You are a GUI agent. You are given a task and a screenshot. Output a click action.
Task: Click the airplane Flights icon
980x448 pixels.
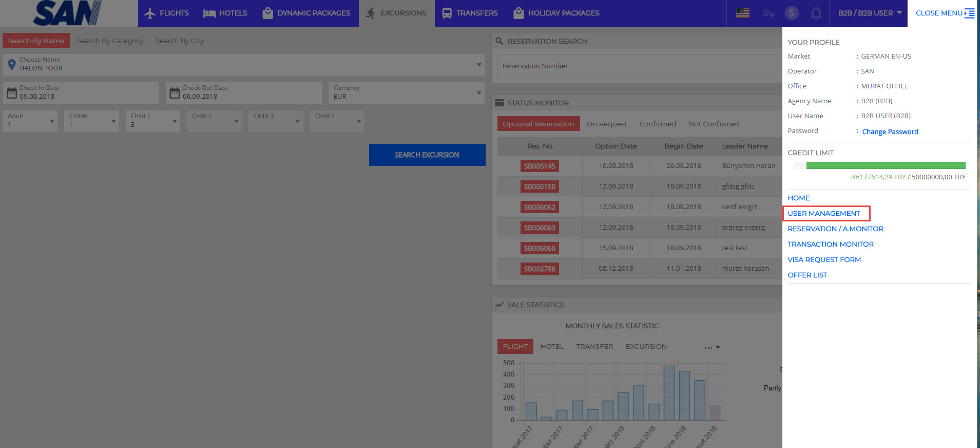149,13
